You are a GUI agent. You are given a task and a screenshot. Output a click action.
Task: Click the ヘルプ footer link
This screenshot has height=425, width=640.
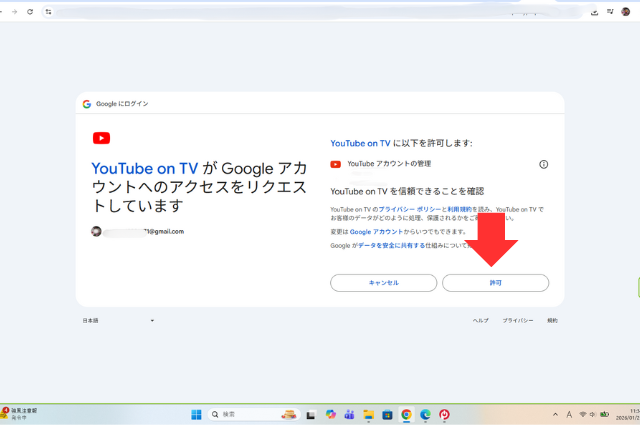[x=481, y=320]
